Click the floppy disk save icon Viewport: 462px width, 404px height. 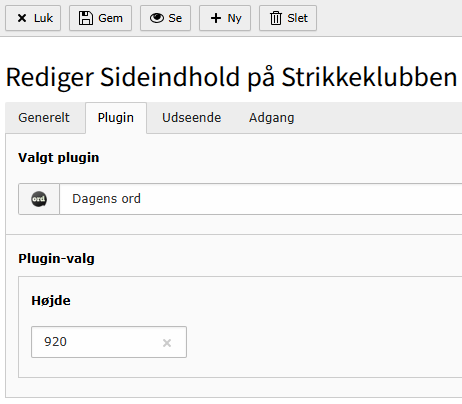(x=86, y=18)
